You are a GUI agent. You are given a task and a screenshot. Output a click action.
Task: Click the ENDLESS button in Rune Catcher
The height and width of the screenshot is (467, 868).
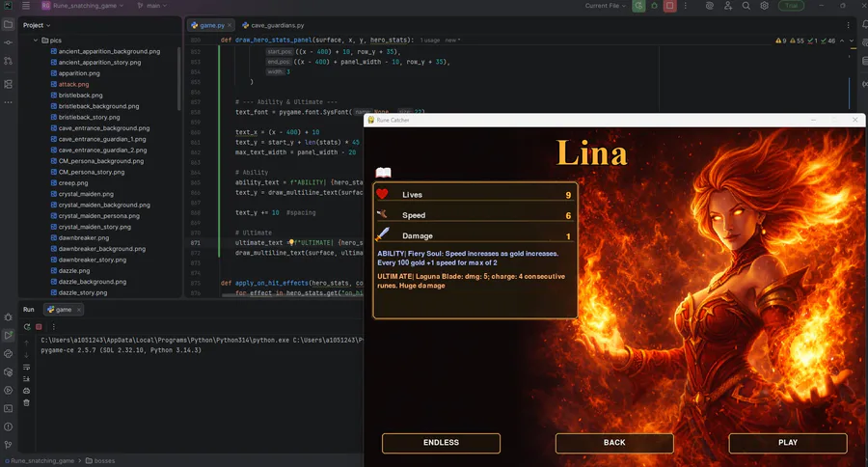point(441,443)
